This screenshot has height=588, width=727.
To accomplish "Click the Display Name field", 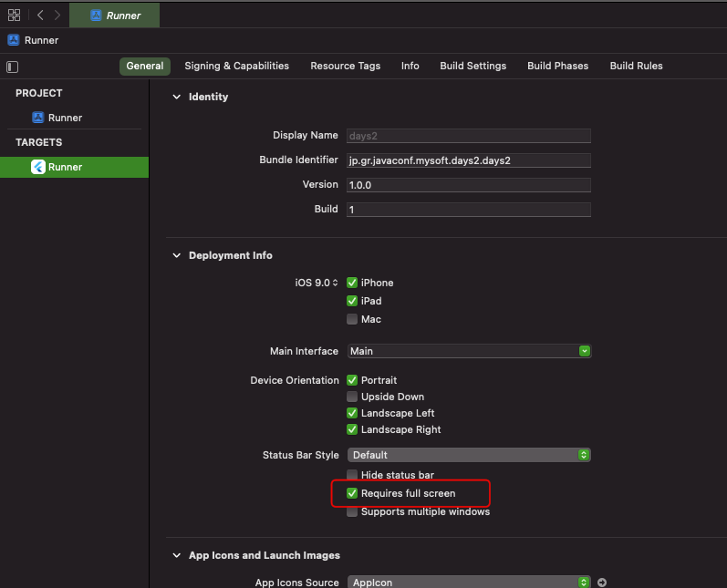I will point(468,136).
